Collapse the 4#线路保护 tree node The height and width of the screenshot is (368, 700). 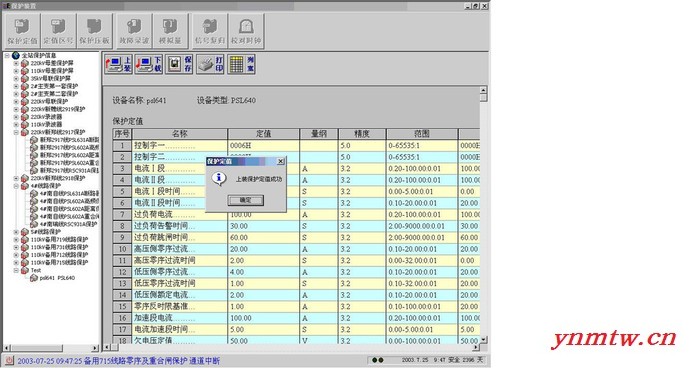[x=16, y=186]
